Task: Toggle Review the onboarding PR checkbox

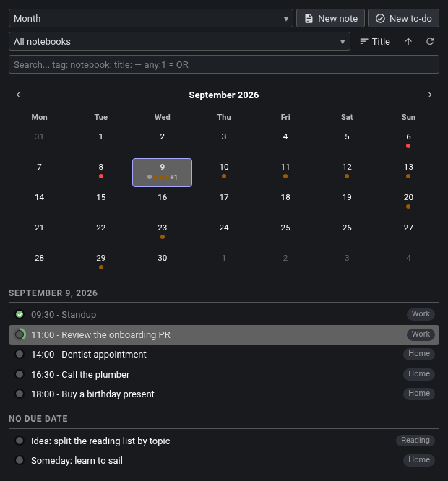Action: tap(20, 334)
